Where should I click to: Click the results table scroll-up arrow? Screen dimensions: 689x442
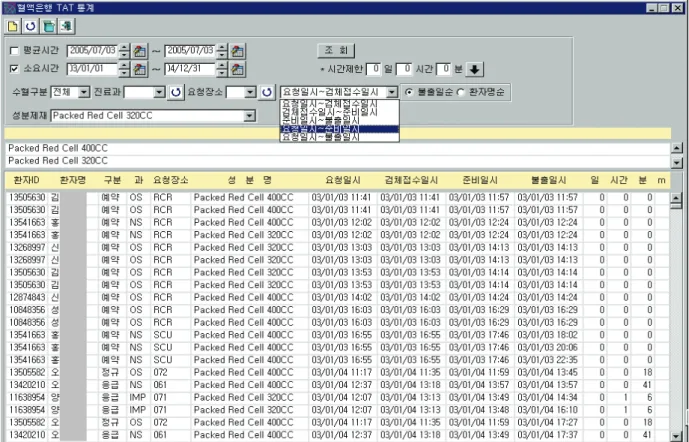point(676,199)
